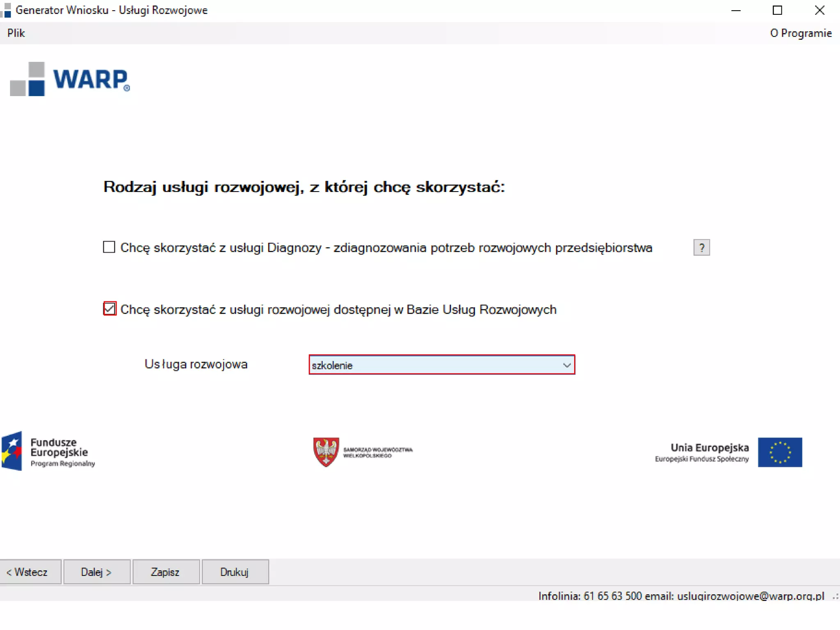Click the Fundusze Europejskie logo
Image resolution: width=840 pixels, height=630 pixels.
coord(48,451)
